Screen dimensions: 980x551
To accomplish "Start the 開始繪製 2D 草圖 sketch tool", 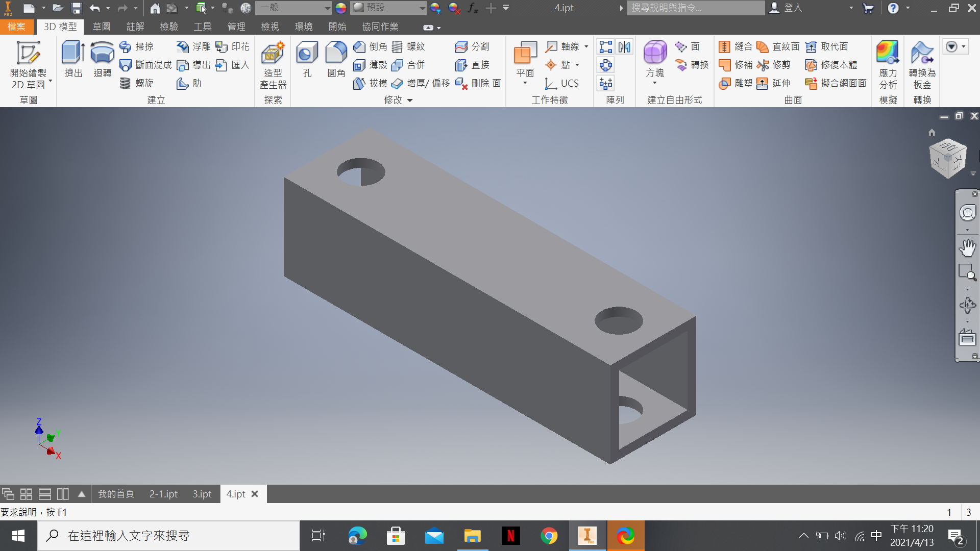I will (x=29, y=65).
